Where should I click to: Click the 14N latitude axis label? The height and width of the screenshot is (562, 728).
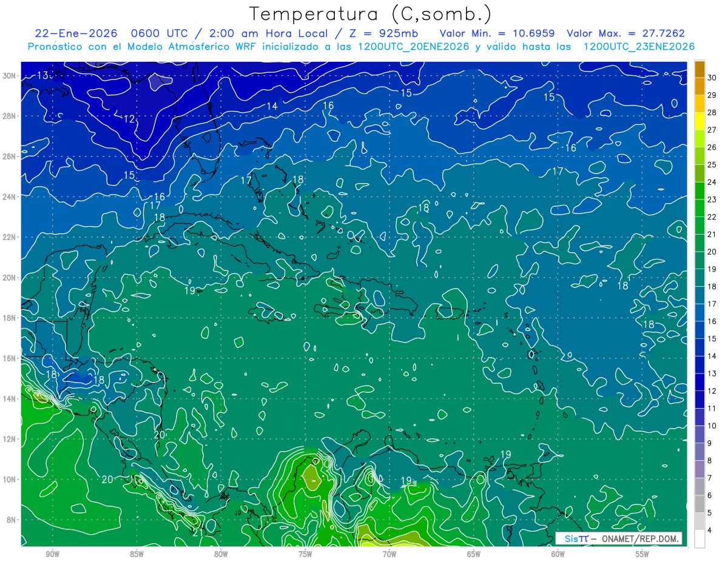[10, 399]
